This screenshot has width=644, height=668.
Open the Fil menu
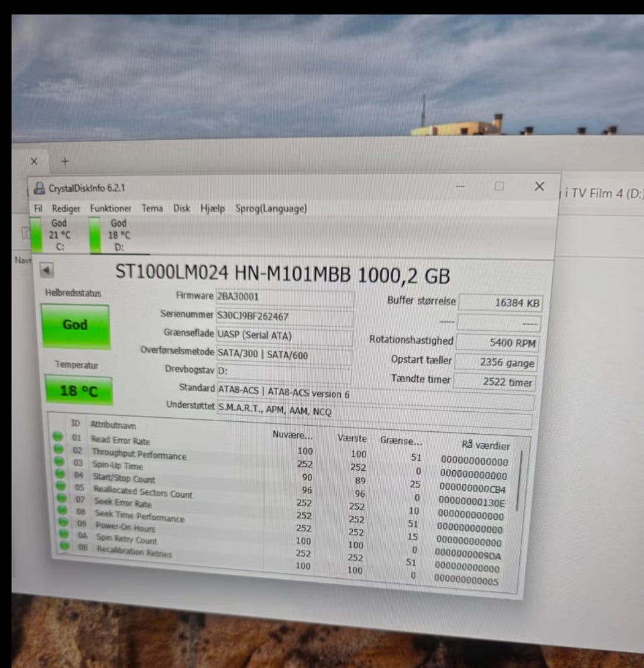pos(38,209)
